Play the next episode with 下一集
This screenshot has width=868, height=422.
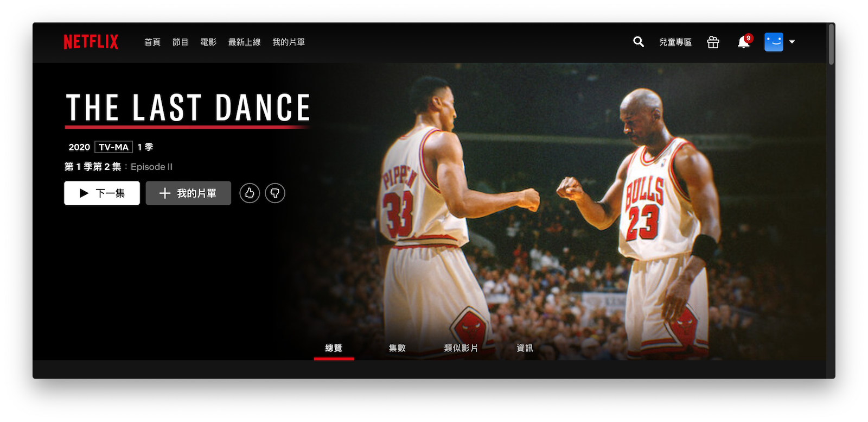(102, 193)
